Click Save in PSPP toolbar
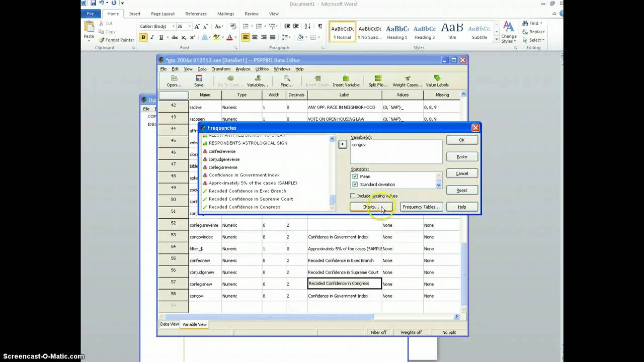644x362 pixels. coord(199,81)
